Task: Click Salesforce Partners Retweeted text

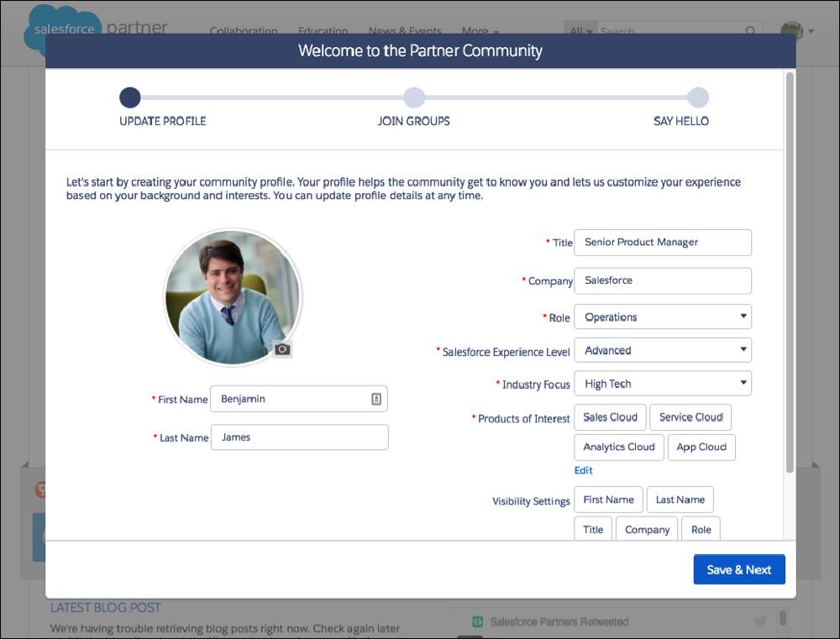Action: 559,622
